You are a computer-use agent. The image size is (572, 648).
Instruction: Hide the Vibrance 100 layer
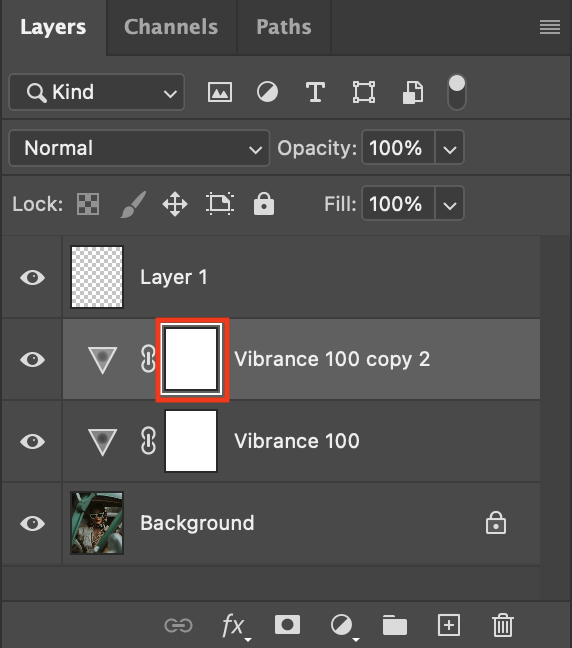(33, 441)
